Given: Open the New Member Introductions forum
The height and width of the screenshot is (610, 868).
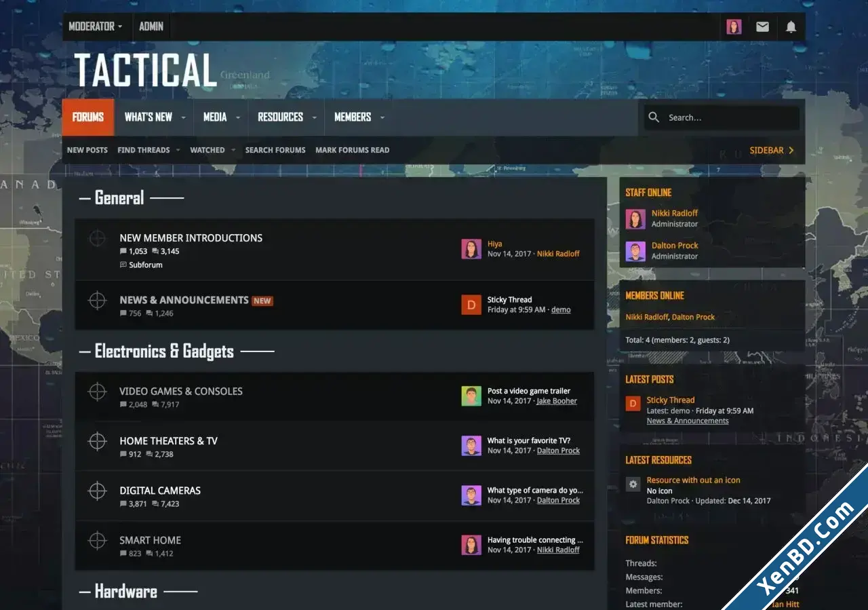Looking at the screenshot, I should point(191,238).
